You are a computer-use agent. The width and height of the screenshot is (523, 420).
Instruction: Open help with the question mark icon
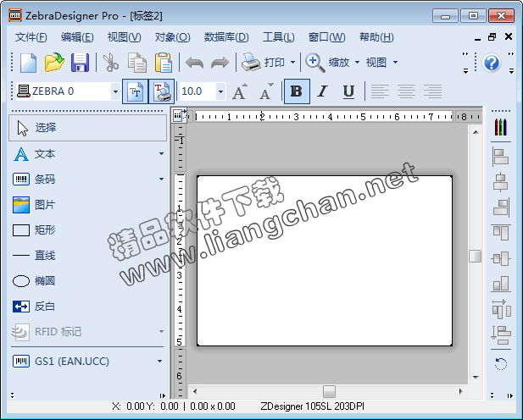tap(492, 63)
